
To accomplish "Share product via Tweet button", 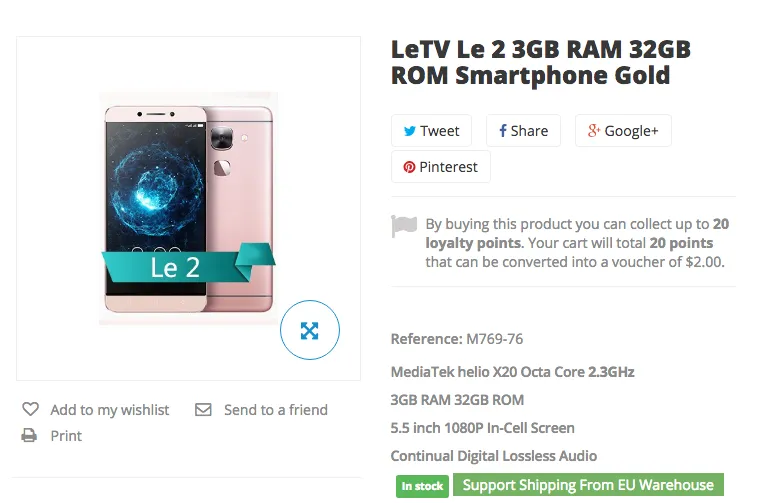I will 431,131.
